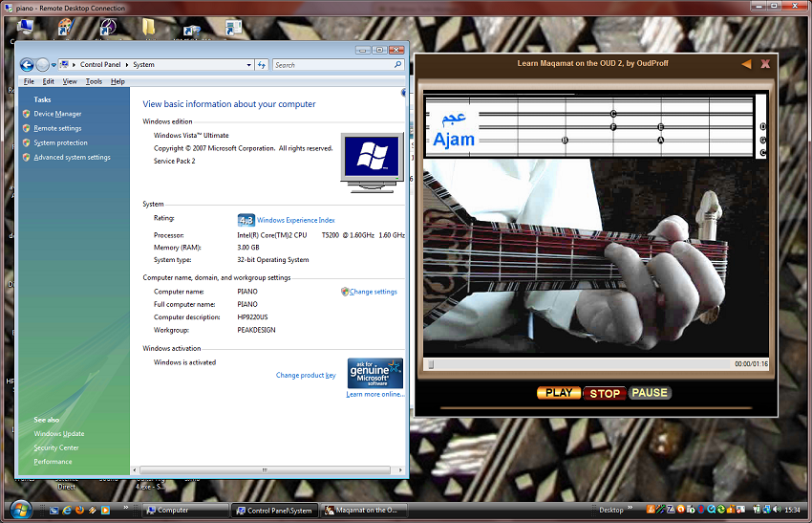Open Advanced system settings link
The height and width of the screenshot is (523, 812).
(x=72, y=157)
